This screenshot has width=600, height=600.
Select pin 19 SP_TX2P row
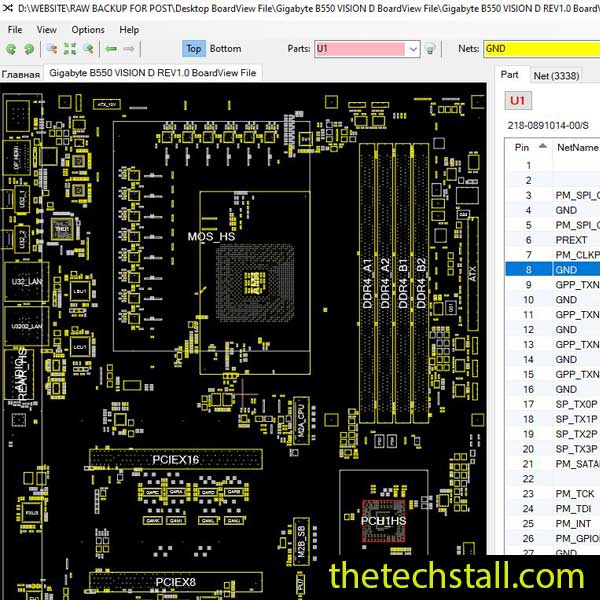(x=553, y=434)
